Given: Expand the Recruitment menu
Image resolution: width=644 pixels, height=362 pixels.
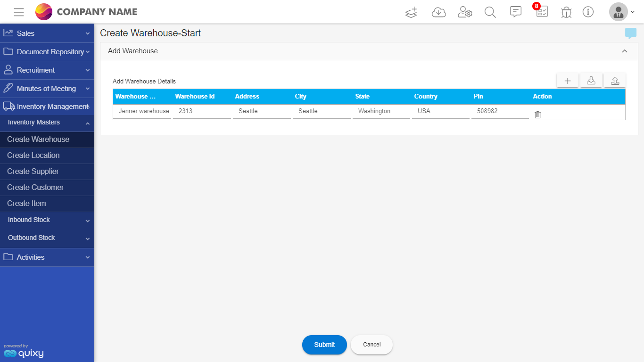Looking at the screenshot, I should coord(47,70).
